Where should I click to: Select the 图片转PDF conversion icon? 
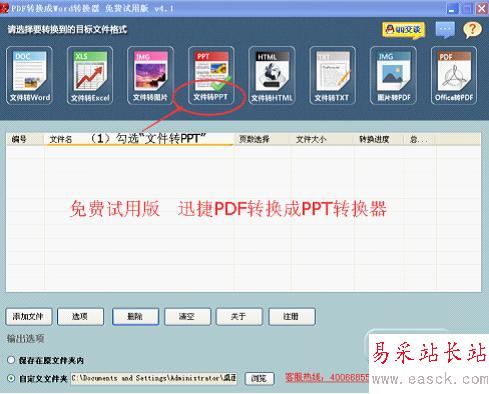click(x=393, y=75)
